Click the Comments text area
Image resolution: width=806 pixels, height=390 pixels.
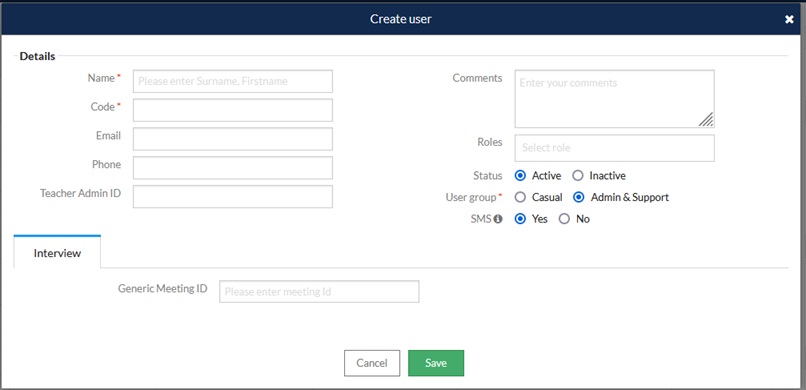[614, 99]
